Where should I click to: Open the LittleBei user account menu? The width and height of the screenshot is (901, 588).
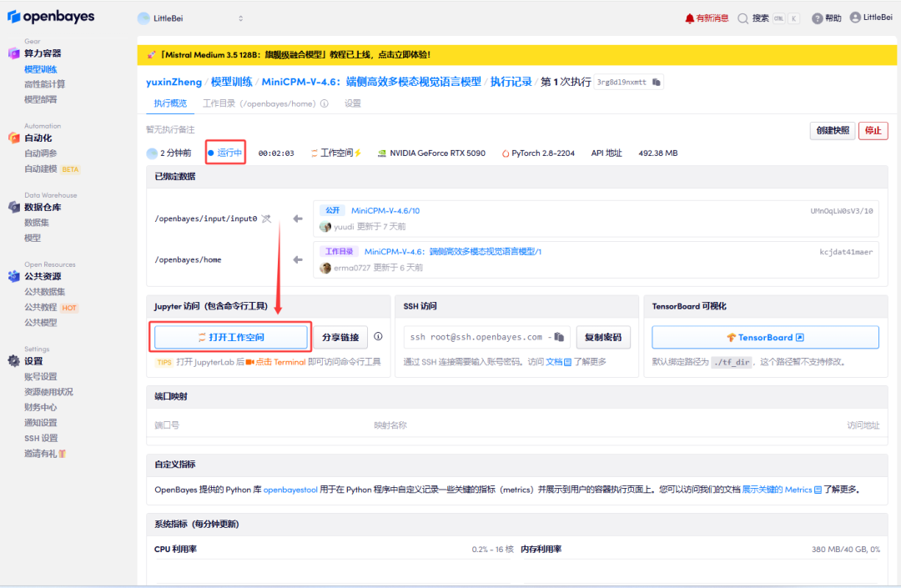coord(871,18)
